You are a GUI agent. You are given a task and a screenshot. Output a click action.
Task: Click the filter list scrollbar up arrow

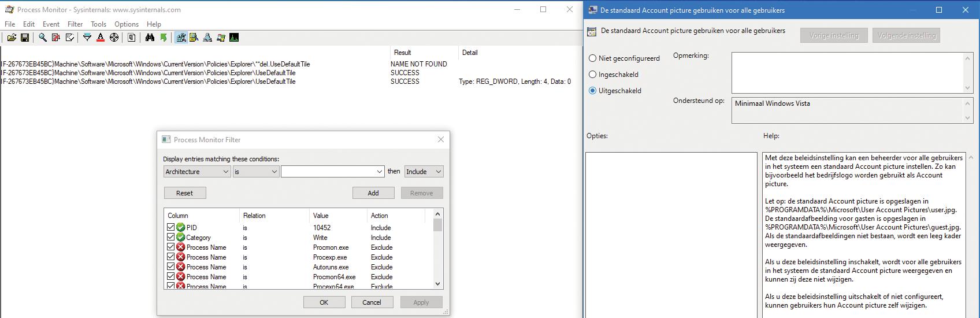[x=437, y=213]
